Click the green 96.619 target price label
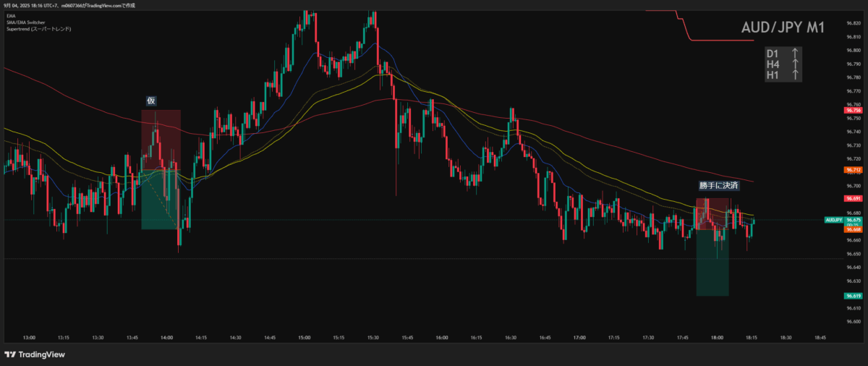 [x=853, y=296]
